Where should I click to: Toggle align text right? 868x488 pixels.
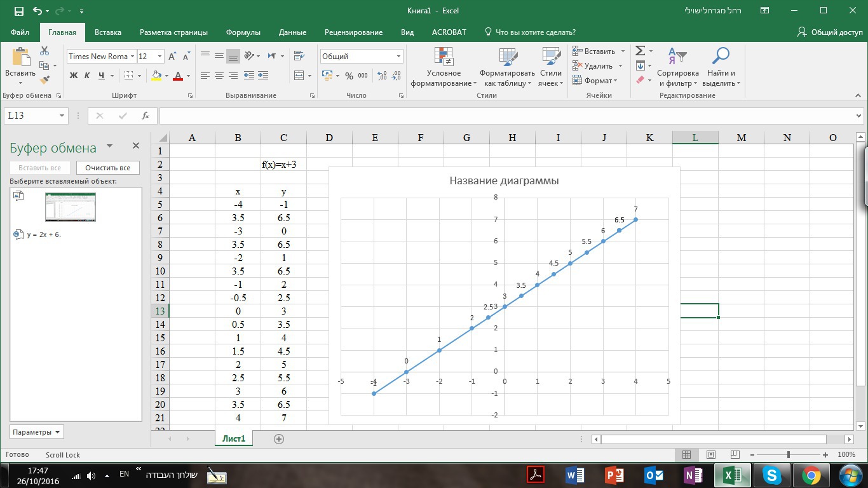pos(233,76)
